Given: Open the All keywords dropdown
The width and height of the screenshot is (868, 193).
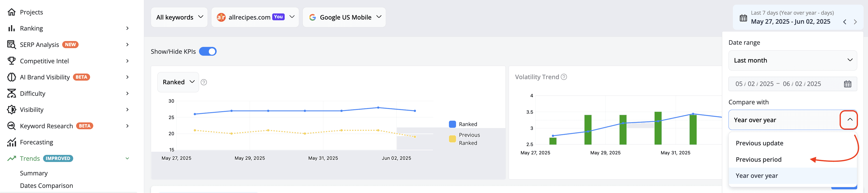Looking at the screenshot, I should click(179, 17).
